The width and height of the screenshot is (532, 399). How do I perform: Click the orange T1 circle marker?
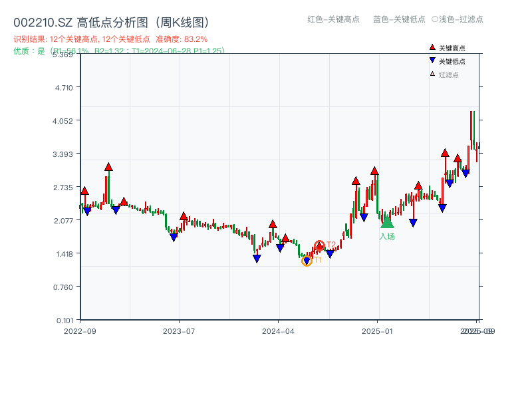coord(307,261)
